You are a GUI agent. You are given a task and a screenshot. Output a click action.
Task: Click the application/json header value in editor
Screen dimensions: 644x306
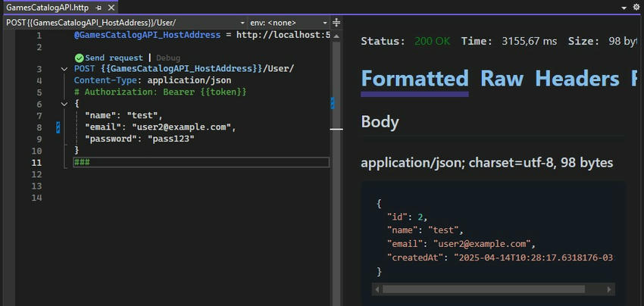189,80
